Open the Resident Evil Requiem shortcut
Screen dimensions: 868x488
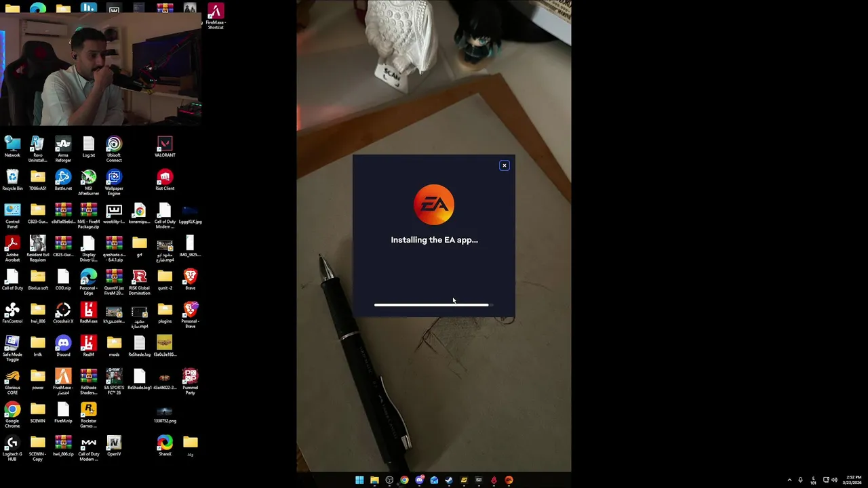pyautogui.click(x=37, y=249)
